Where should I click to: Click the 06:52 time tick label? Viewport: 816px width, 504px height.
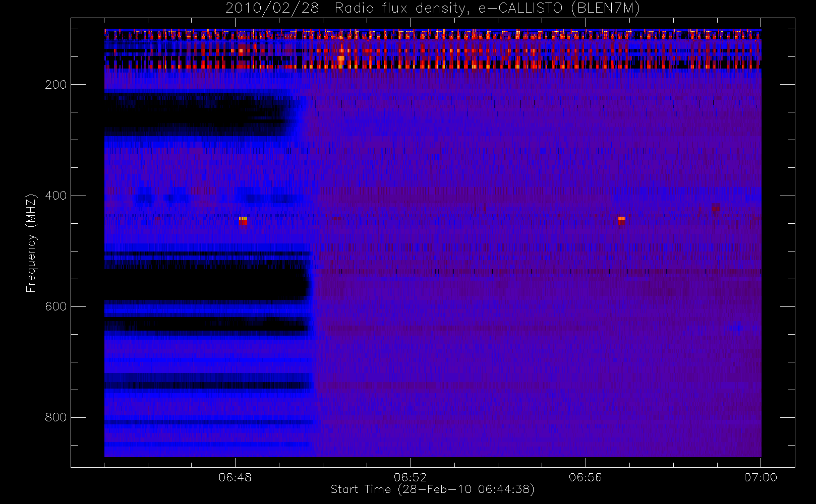[x=410, y=477]
